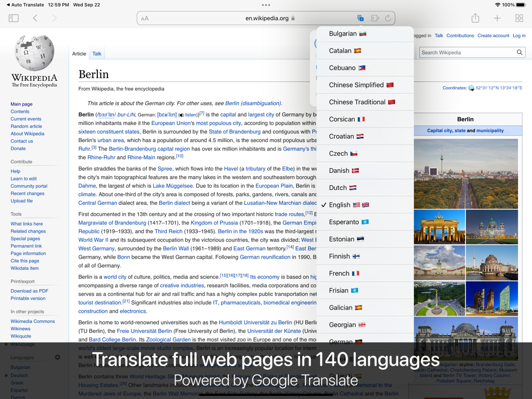The height and width of the screenshot is (399, 532).
Task: Play the Berlin pronunciation speaker icon
Action: point(181,115)
